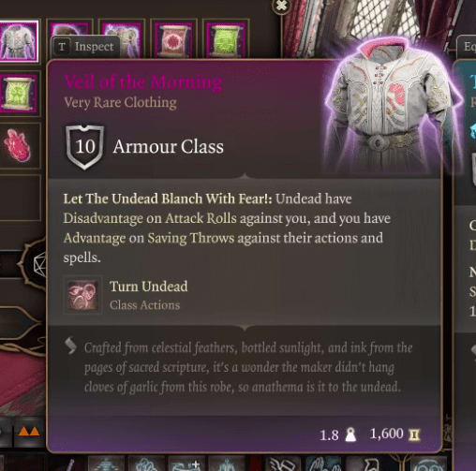
Task: Click the Armour Class shield icon
Action: click(85, 147)
